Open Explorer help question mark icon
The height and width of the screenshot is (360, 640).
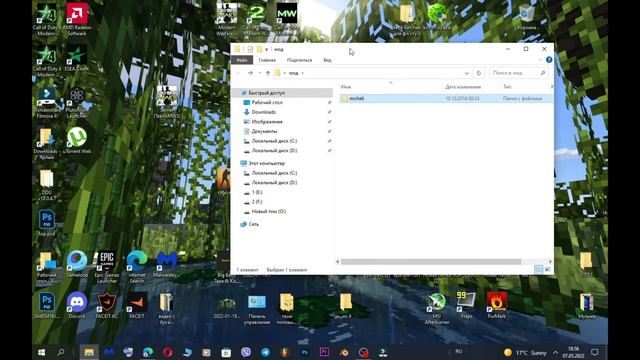(549, 60)
